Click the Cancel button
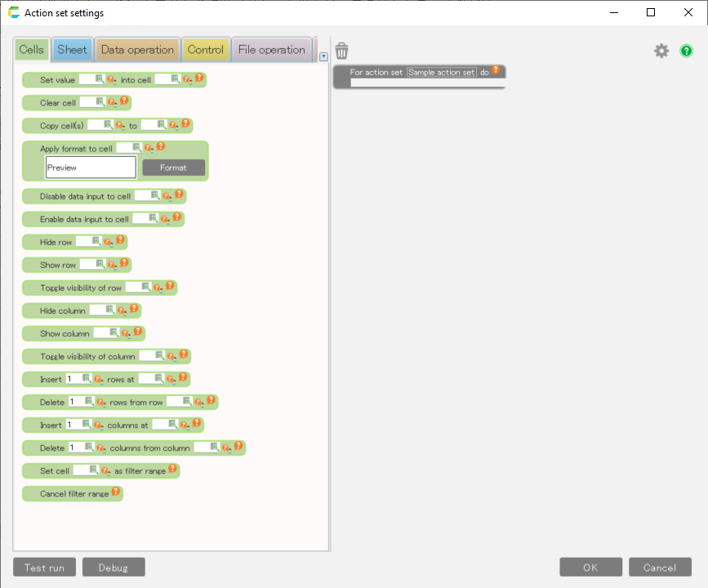Screen dimensions: 708x588 tap(659, 568)
